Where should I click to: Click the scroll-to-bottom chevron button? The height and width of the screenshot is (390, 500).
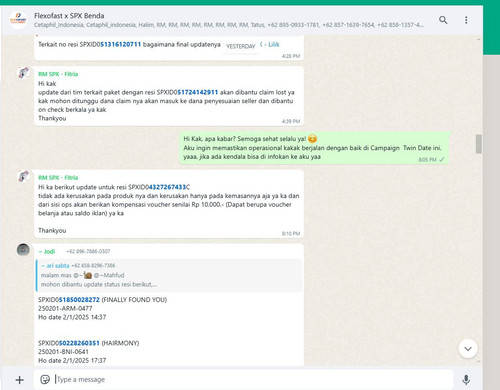pos(468,349)
